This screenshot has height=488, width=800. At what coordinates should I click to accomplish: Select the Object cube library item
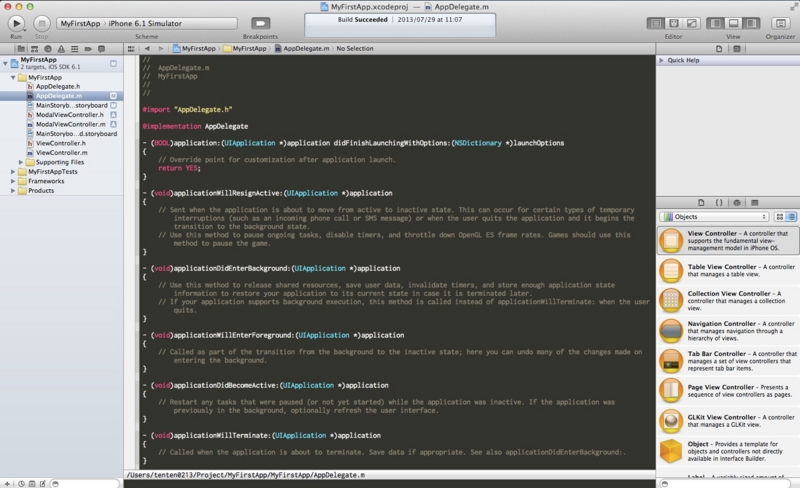coord(728,451)
